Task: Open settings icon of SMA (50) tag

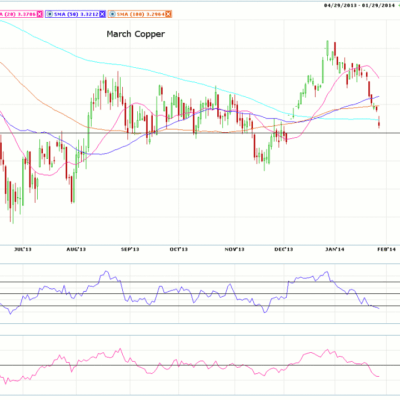Action: (x=50, y=14)
